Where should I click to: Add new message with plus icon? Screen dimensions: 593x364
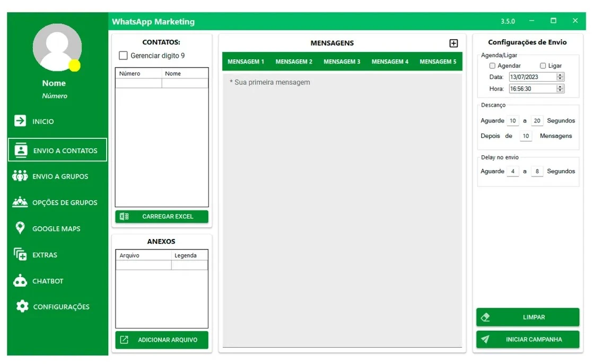click(x=454, y=43)
